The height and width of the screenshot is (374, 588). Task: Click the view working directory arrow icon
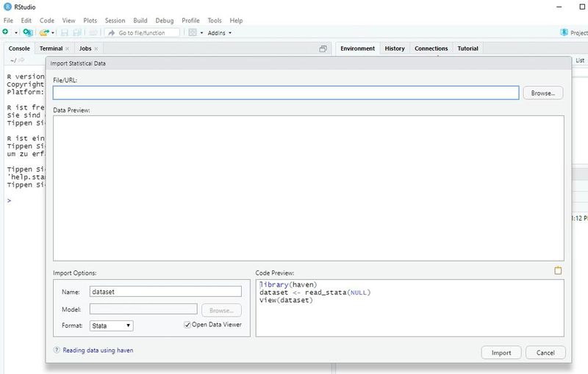pyautogui.click(x=21, y=60)
